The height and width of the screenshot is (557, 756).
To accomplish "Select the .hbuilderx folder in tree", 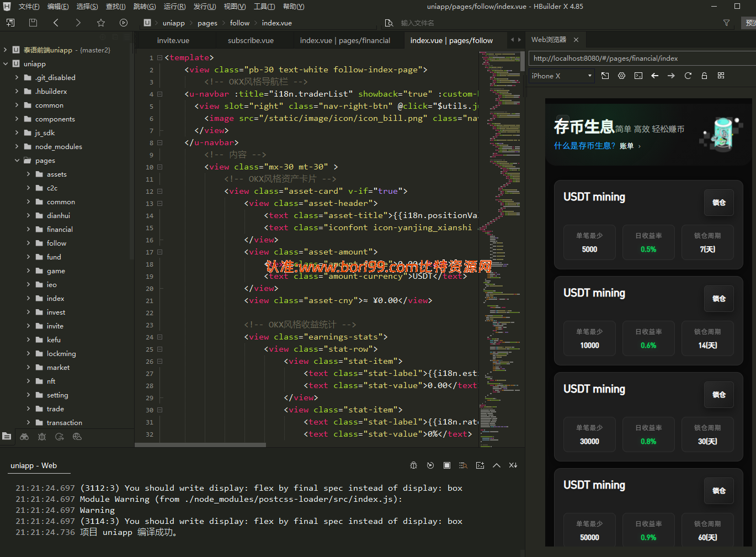I will pos(51,92).
